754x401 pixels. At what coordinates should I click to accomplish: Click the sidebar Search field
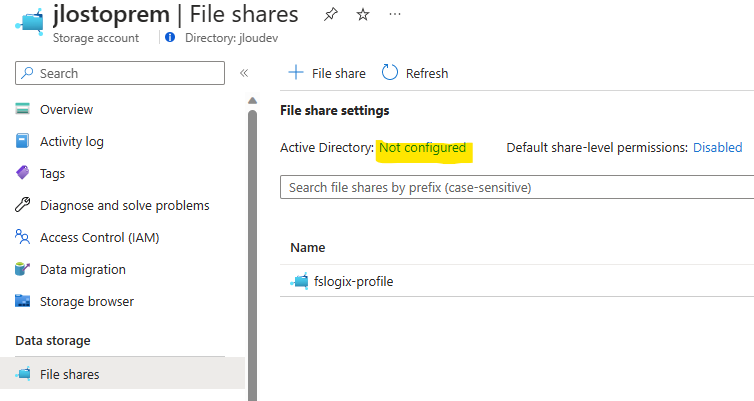pos(120,73)
